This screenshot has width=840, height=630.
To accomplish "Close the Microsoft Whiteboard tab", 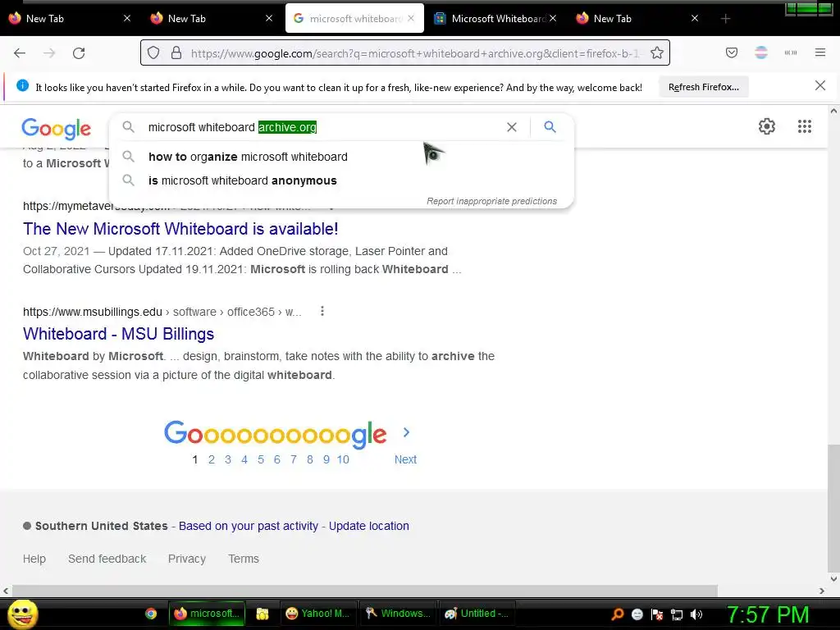I will click(553, 18).
